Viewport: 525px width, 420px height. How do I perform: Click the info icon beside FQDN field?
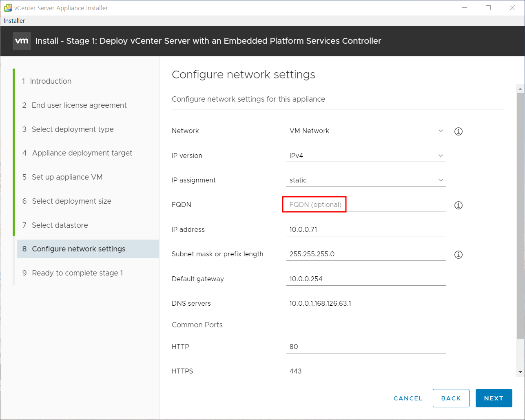pos(459,205)
